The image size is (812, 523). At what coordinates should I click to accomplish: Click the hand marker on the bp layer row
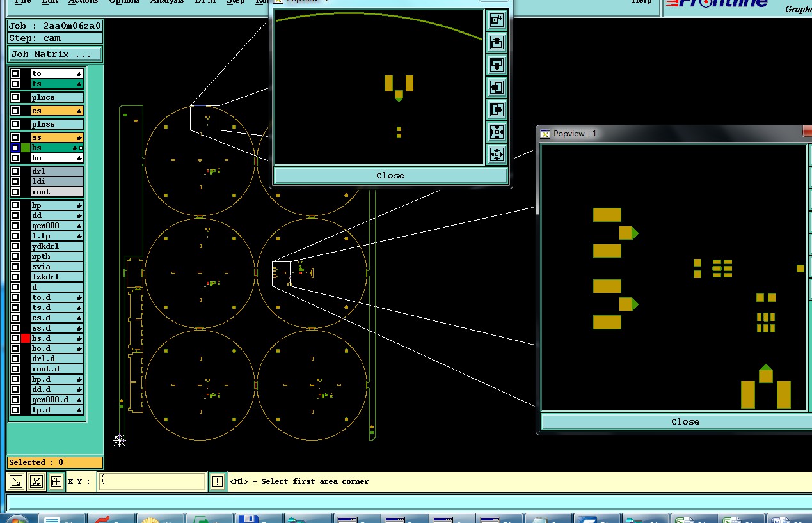tap(79, 206)
